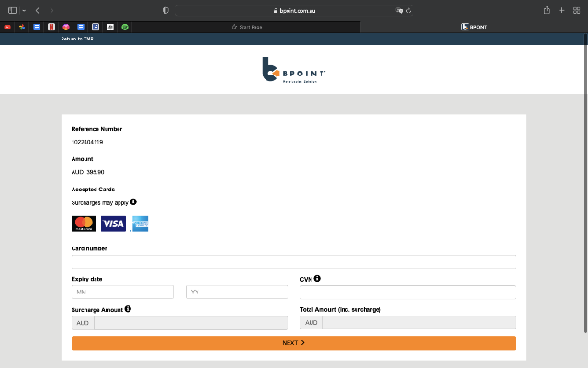
Task: Focus the YY expiry year field
Action: tap(237, 292)
